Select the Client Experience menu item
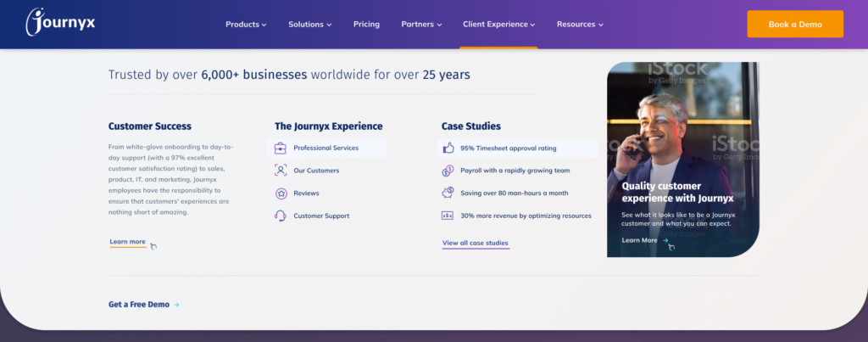This screenshot has height=342, width=868. pos(498,25)
